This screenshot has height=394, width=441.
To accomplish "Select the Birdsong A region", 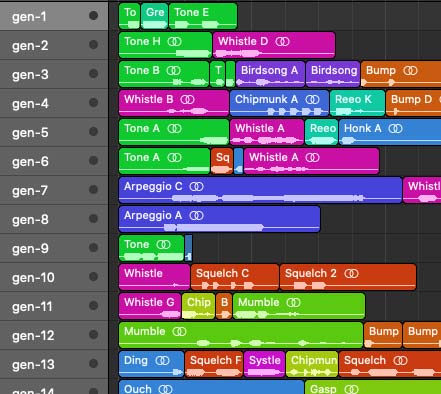I will tap(270, 74).
